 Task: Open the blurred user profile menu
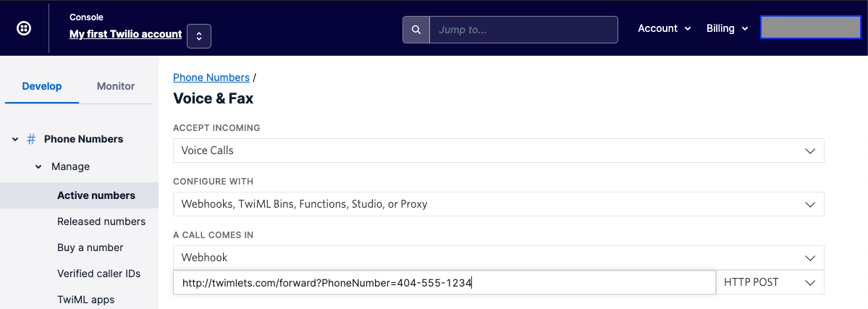coord(810,27)
